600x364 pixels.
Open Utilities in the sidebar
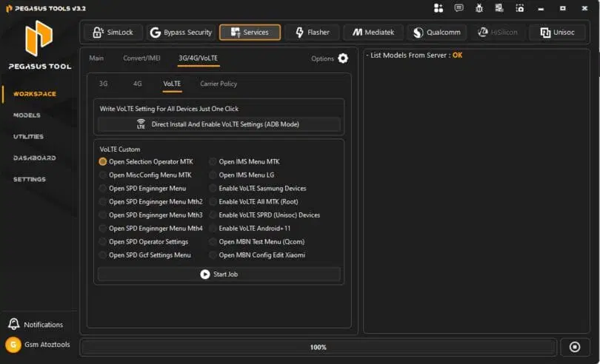[x=28, y=136]
